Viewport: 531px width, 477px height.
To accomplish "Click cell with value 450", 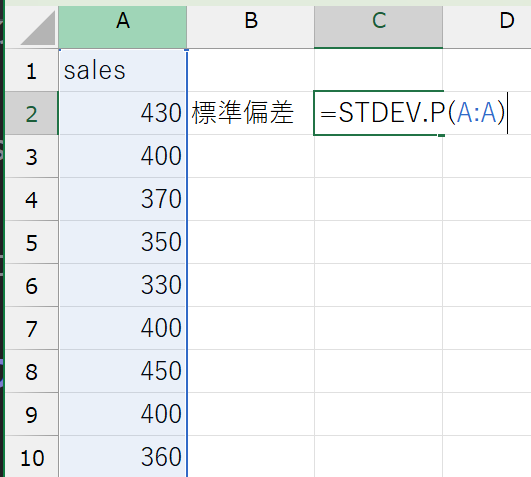I will click(123, 371).
